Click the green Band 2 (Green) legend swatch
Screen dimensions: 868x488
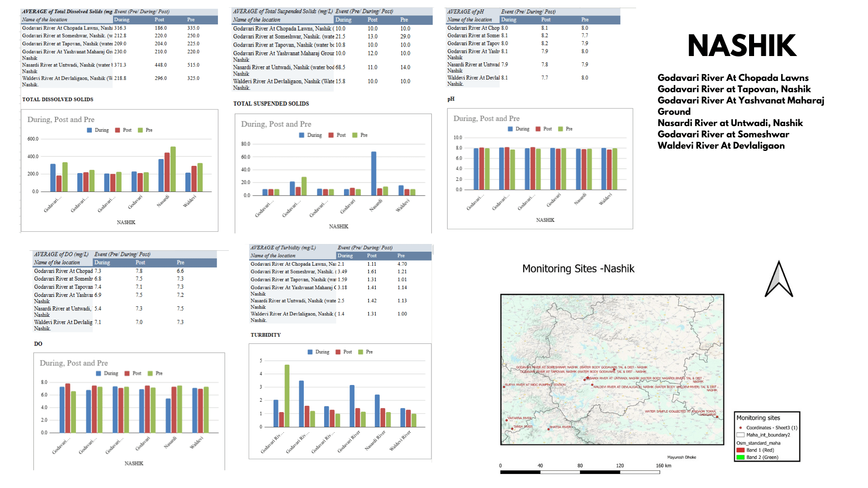click(x=741, y=457)
